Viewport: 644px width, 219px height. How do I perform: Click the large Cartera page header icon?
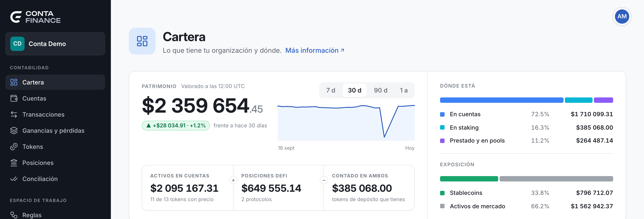click(142, 41)
